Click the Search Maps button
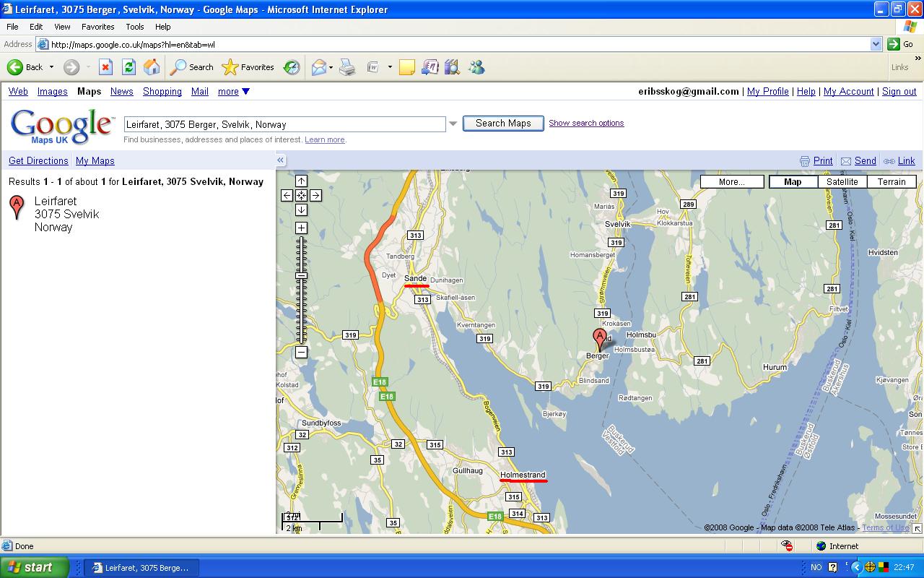Viewport: 924px width, 578px height. pos(503,124)
